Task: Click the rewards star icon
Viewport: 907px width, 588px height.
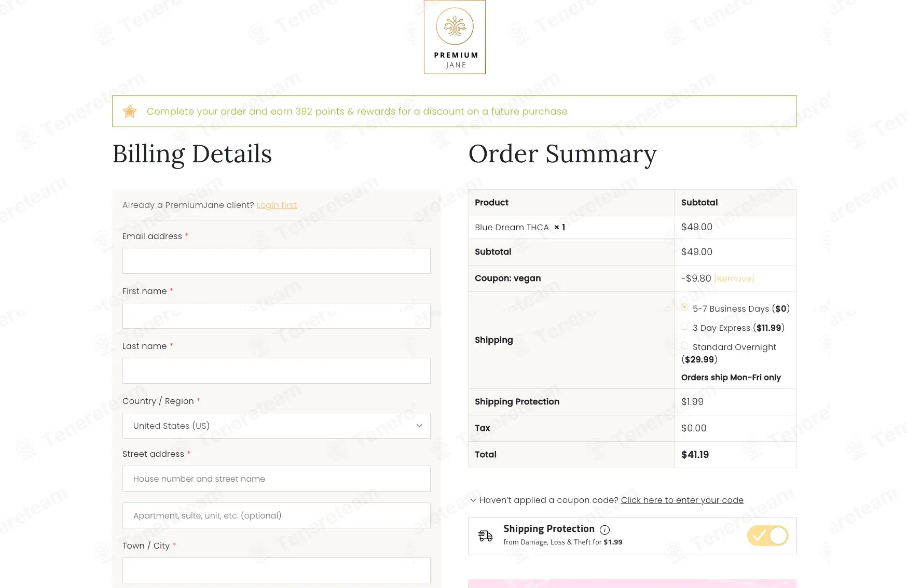Action: coord(130,111)
